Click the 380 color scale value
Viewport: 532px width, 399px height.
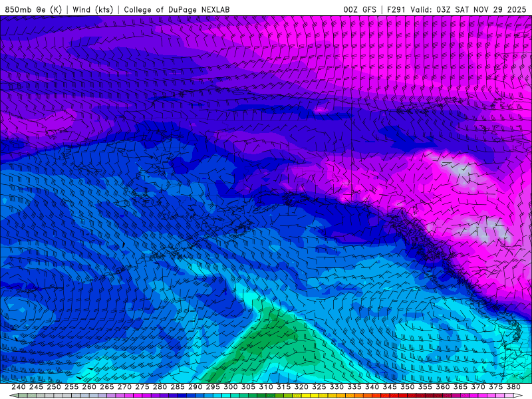[x=513, y=387]
